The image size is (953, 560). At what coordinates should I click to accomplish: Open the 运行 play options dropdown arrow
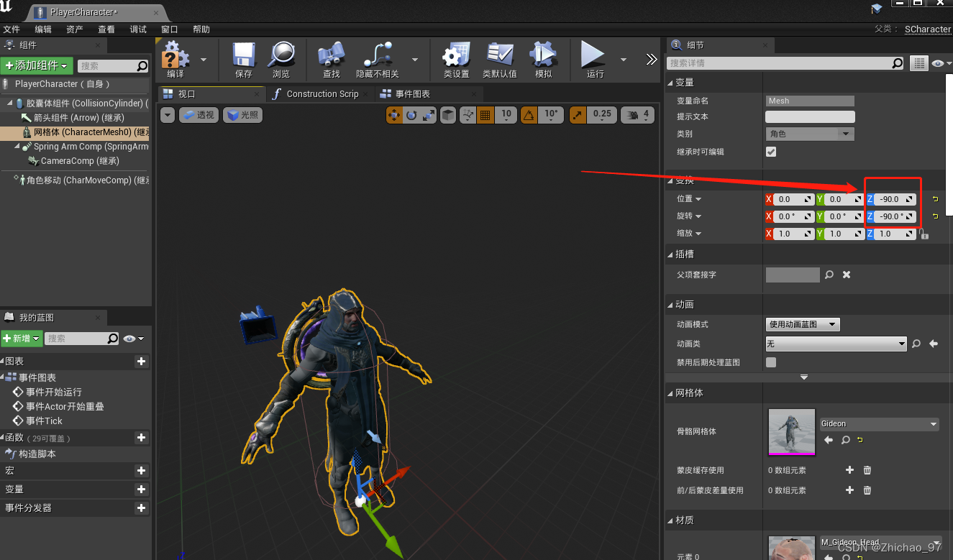(x=624, y=60)
